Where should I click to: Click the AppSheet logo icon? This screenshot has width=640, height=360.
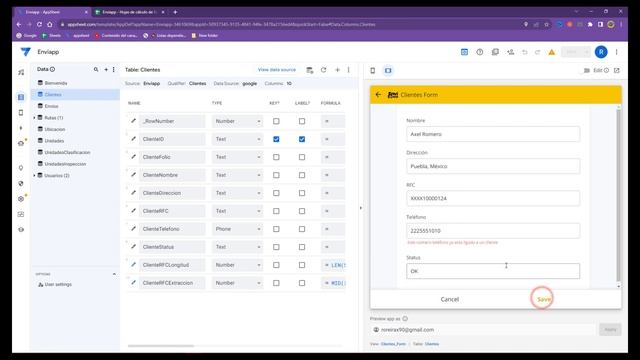(x=26, y=52)
